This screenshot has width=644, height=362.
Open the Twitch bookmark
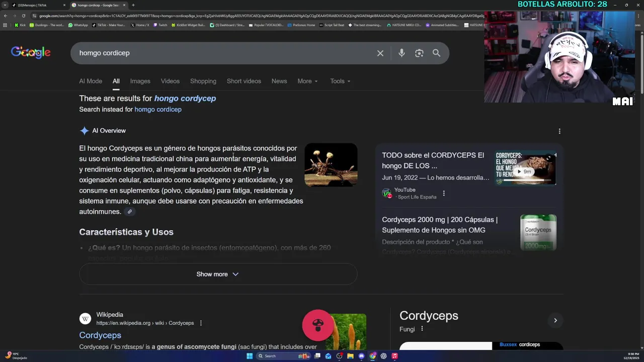tap(160, 25)
